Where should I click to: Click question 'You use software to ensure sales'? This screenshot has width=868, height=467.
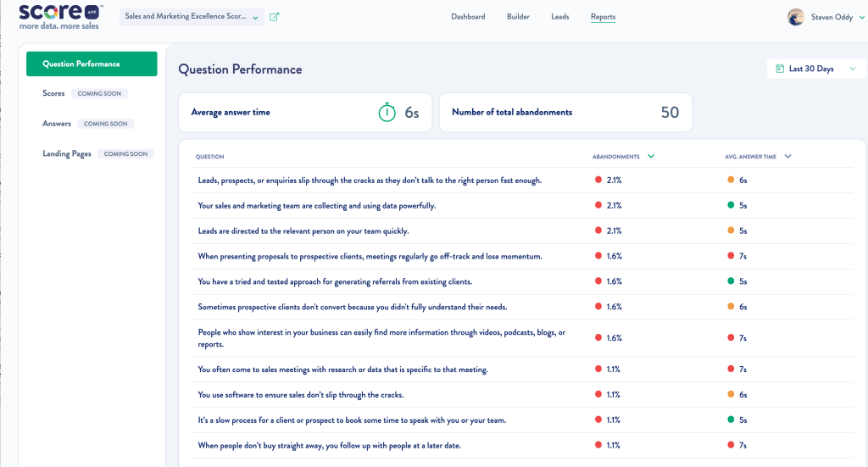(301, 395)
